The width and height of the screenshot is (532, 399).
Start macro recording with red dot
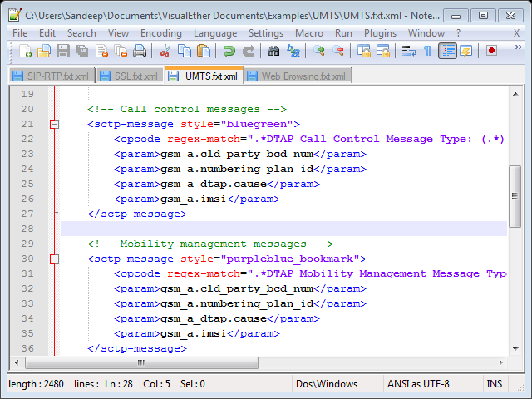491,51
